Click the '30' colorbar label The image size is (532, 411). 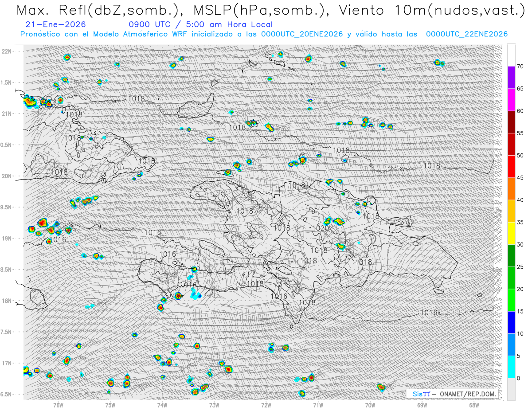[520, 244]
